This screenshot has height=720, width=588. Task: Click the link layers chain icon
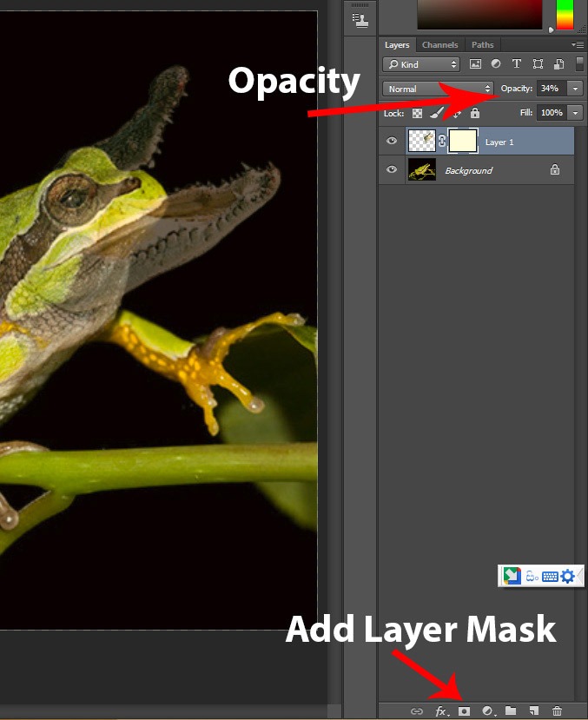[x=416, y=711]
